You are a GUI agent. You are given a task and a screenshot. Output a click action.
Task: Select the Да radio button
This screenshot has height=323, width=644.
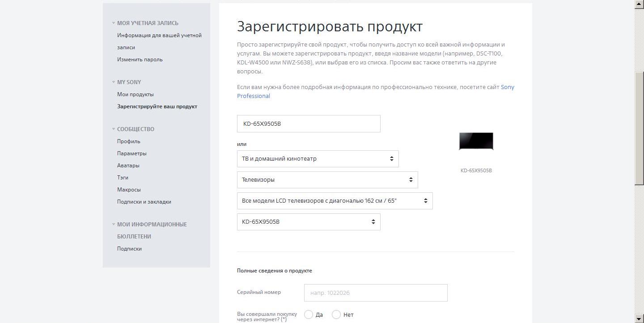309,314
